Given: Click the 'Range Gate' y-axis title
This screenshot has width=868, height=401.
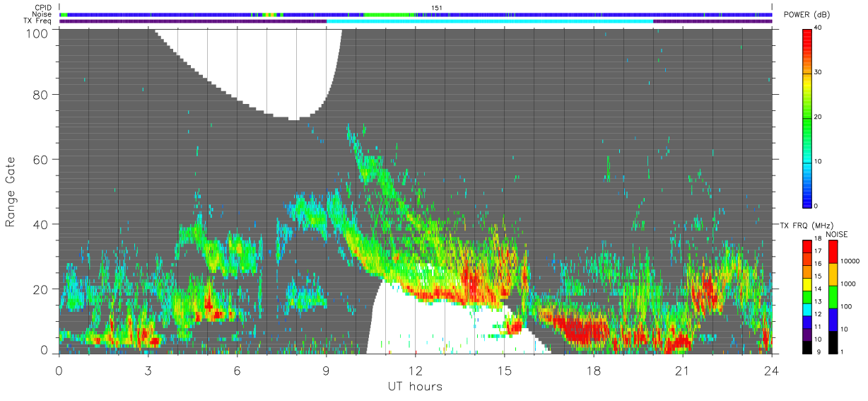Looking at the screenshot, I should (11, 192).
